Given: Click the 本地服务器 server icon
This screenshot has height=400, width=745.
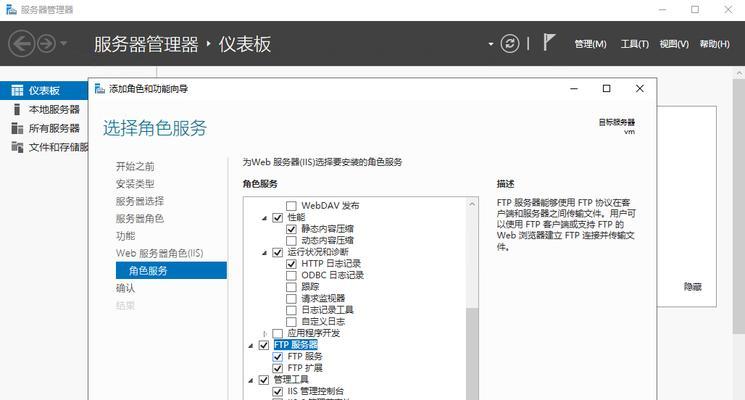Looking at the screenshot, I should 17,109.
